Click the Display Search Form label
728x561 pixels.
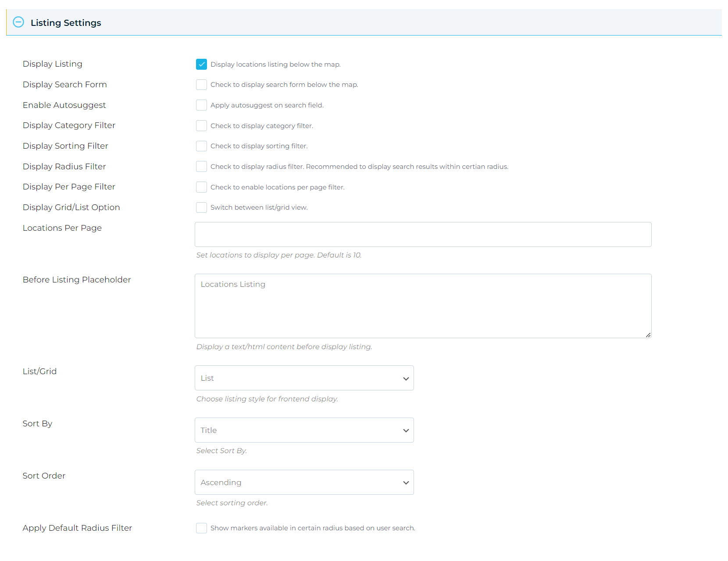65,85
